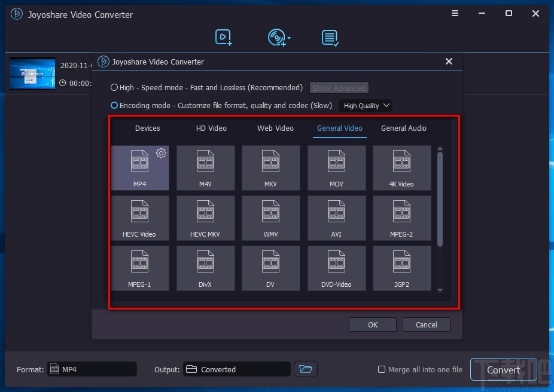
Task: Pick the MKV format tile
Action: click(x=270, y=168)
